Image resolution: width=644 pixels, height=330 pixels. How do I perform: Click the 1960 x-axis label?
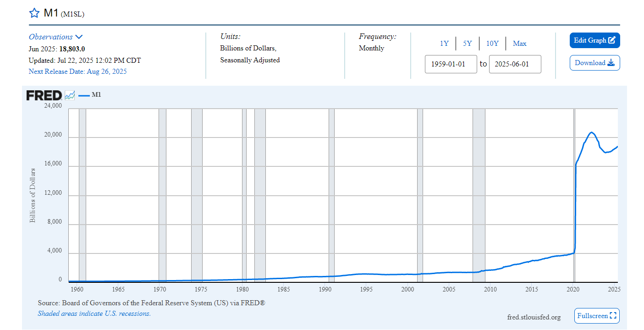[x=77, y=289]
